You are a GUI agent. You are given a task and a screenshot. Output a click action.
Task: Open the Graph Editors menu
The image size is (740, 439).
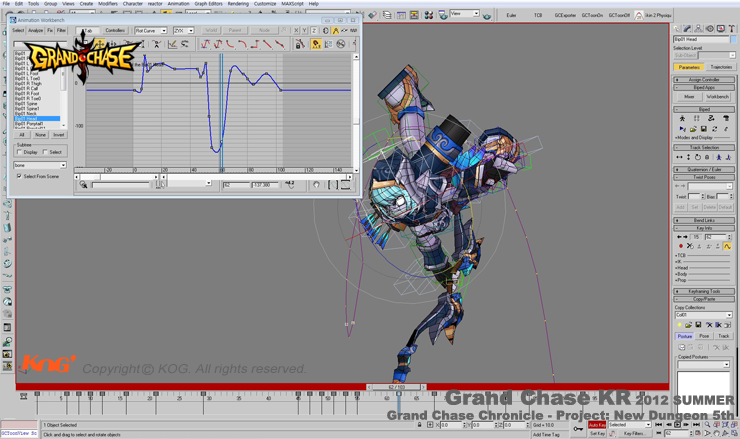tap(208, 4)
